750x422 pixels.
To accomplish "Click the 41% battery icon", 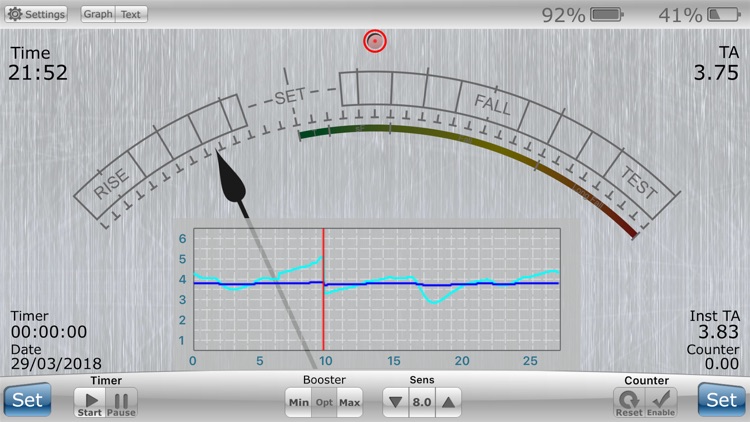I will (724, 14).
